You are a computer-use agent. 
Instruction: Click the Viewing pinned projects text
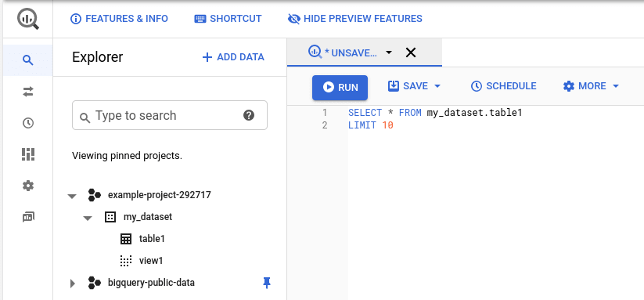(x=127, y=156)
